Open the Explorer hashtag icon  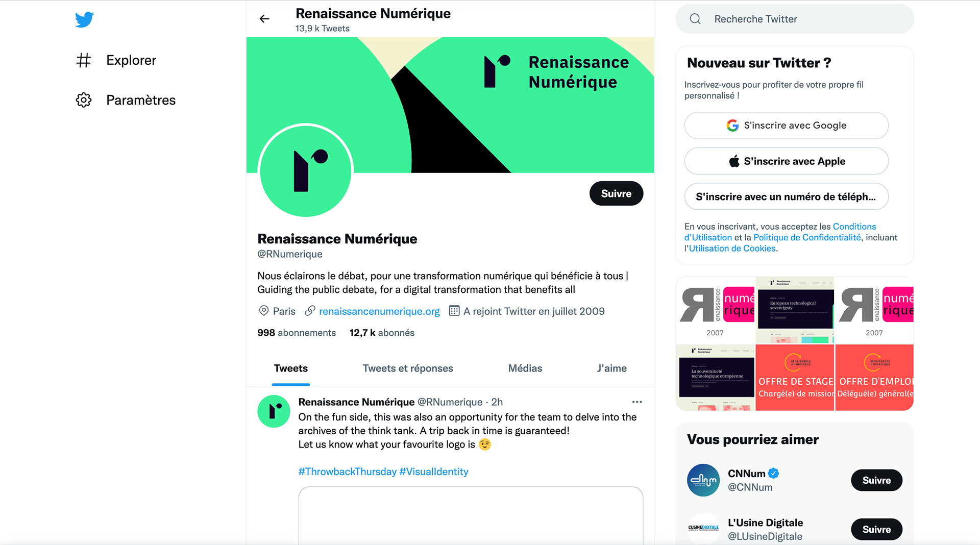(x=84, y=60)
